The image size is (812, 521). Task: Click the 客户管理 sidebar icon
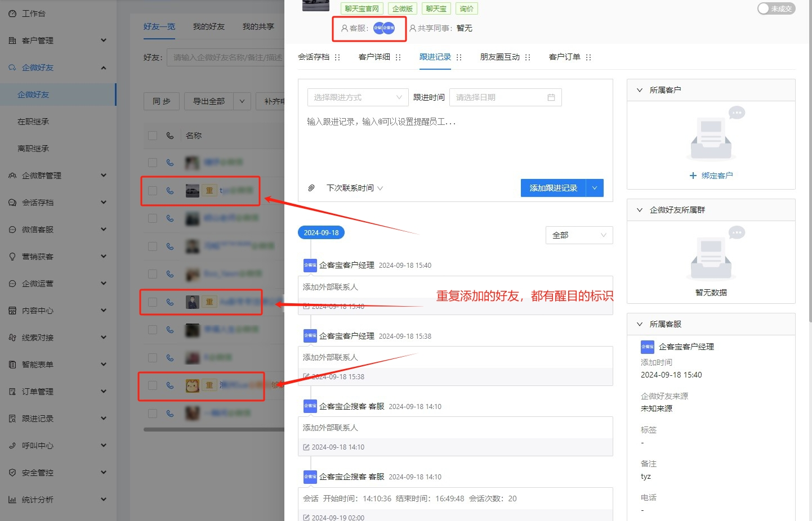pos(12,41)
